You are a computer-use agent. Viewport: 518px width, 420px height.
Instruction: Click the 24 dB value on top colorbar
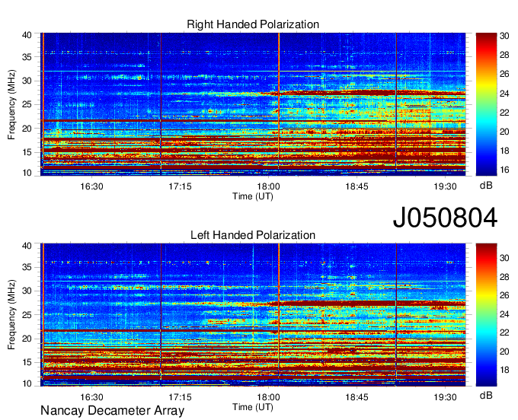[x=504, y=94]
